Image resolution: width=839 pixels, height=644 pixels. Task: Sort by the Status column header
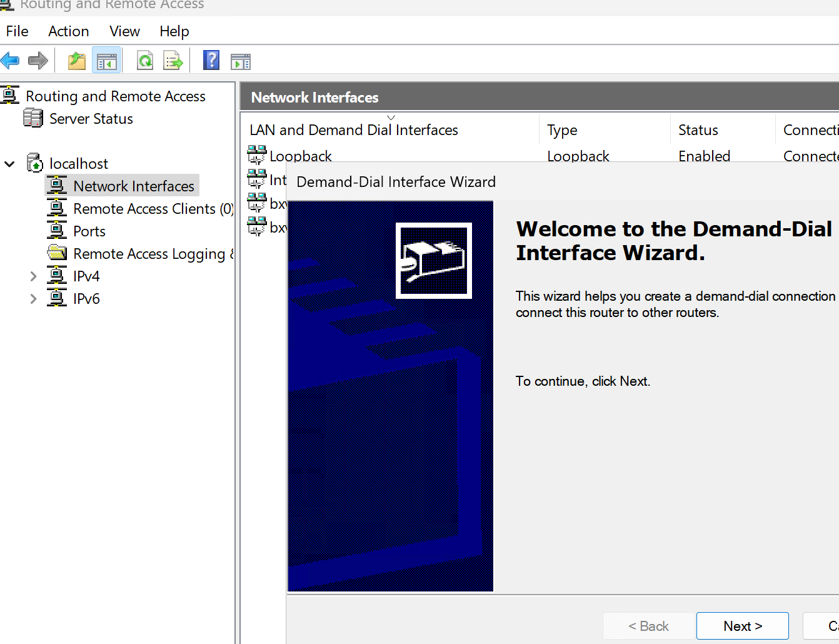(x=723, y=129)
